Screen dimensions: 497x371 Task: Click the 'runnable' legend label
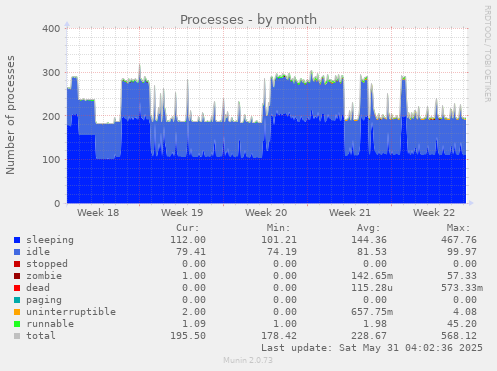click(x=50, y=324)
